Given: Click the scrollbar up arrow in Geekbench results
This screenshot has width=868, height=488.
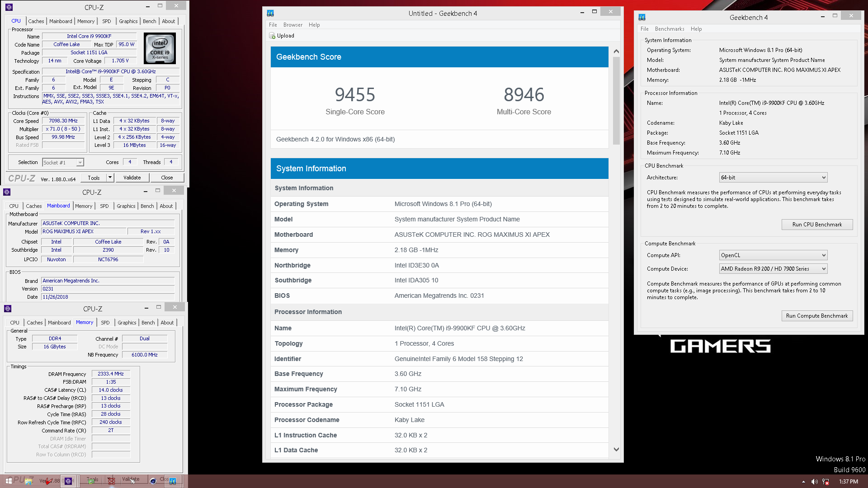Looking at the screenshot, I should pos(616,52).
